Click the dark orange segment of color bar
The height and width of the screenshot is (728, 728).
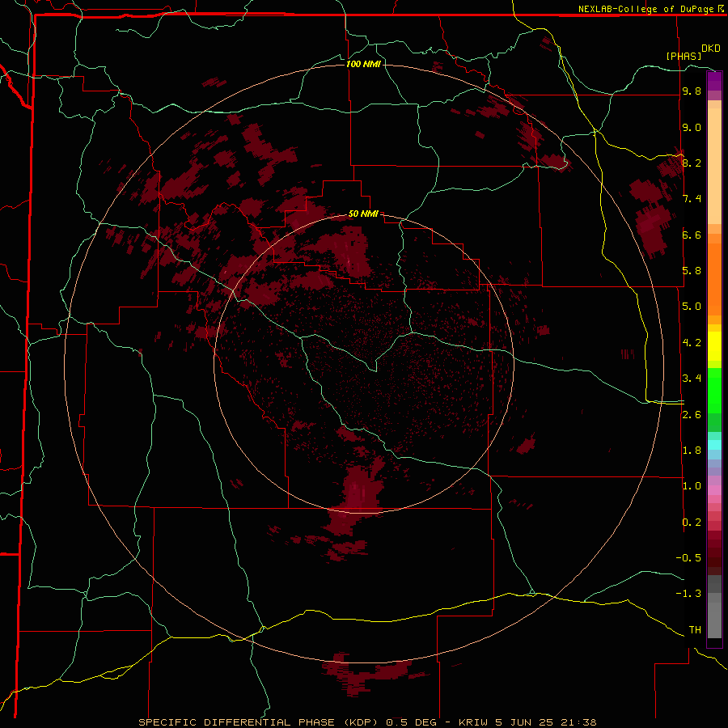[x=714, y=280]
